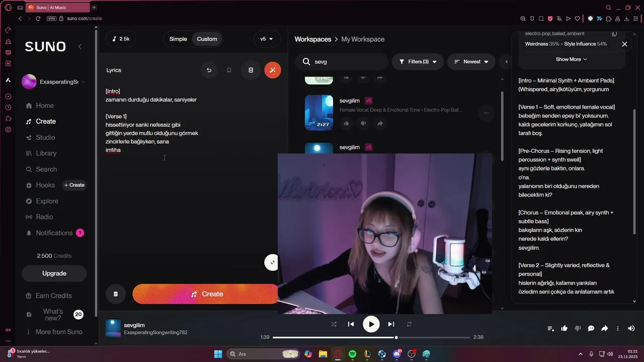The height and width of the screenshot is (362, 644).
Task: Open Spotify from the taskbar
Action: pos(352,354)
